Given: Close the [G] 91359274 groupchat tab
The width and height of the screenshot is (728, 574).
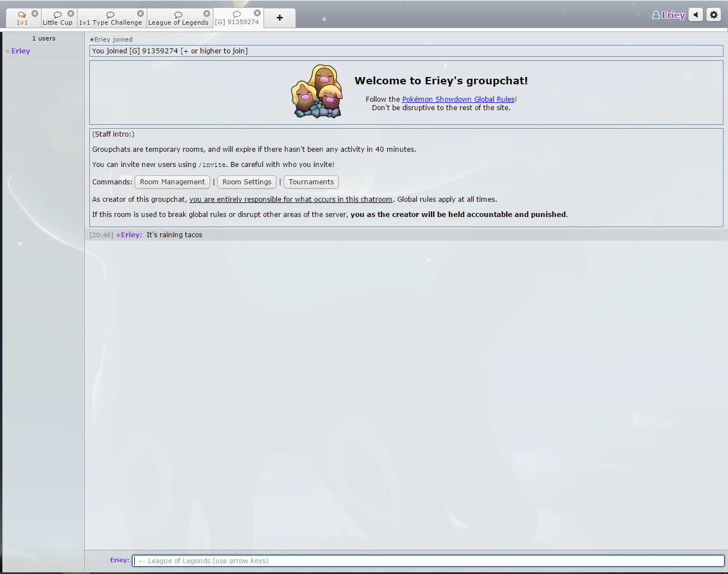Looking at the screenshot, I should [257, 13].
